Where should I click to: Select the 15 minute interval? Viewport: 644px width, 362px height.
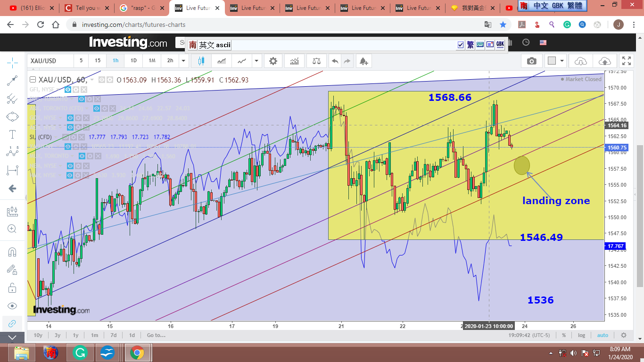coord(98,61)
